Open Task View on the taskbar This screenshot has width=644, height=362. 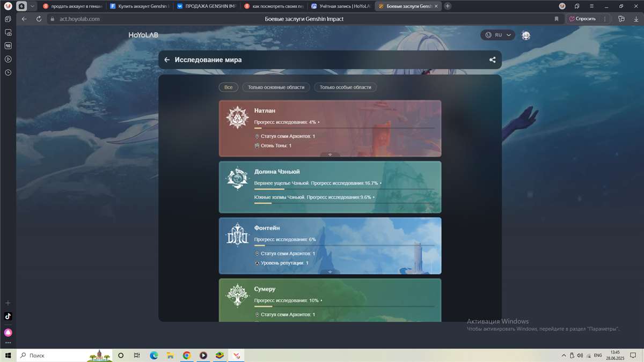coord(137,356)
